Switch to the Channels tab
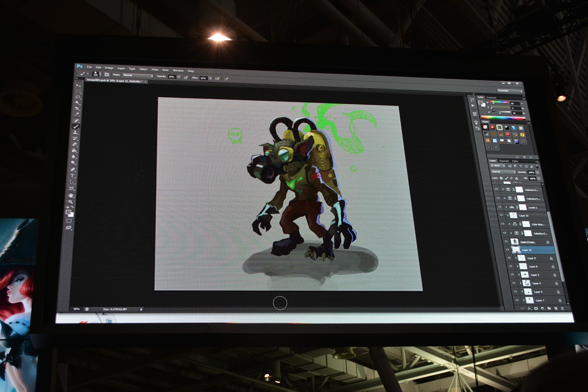This screenshot has height=392, width=588. (504, 161)
